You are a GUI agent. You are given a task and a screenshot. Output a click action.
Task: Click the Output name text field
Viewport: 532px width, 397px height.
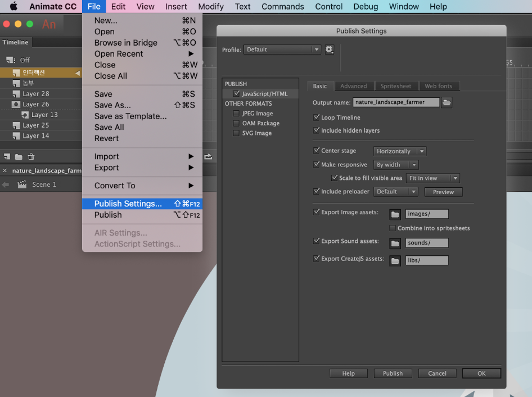(x=396, y=102)
